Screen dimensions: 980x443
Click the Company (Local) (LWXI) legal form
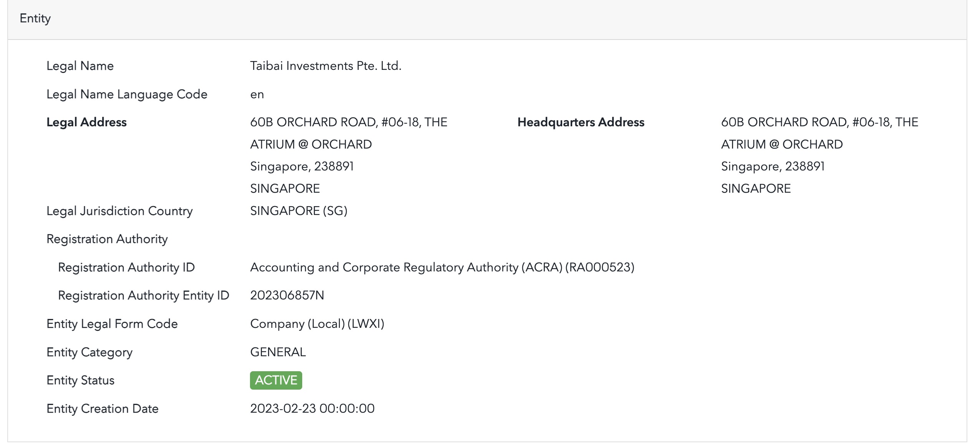click(x=317, y=324)
